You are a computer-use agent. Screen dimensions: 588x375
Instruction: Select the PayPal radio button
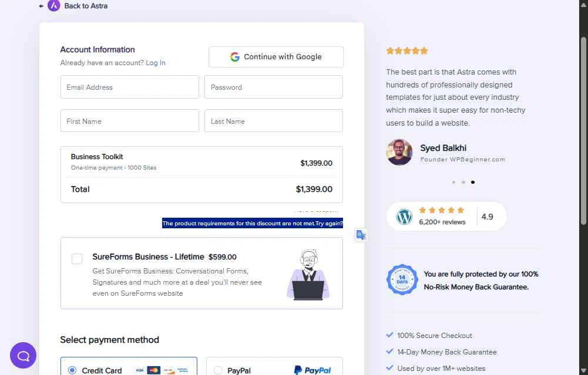click(218, 370)
